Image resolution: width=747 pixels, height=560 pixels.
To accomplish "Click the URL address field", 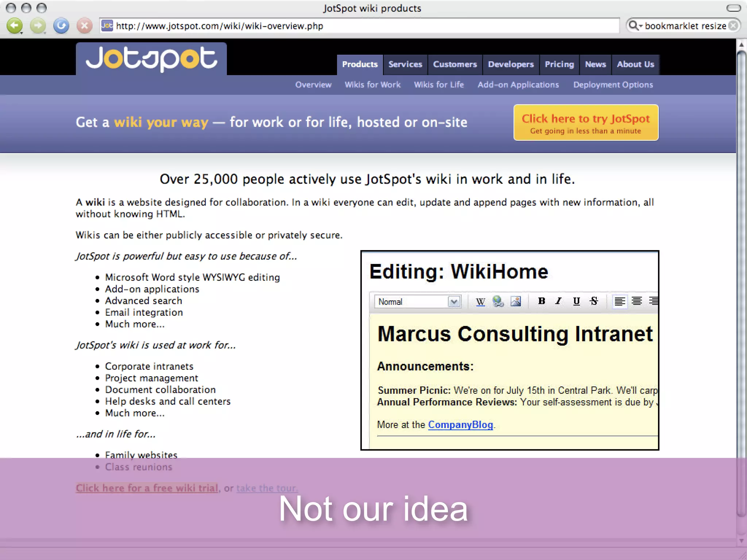I will [365, 26].
